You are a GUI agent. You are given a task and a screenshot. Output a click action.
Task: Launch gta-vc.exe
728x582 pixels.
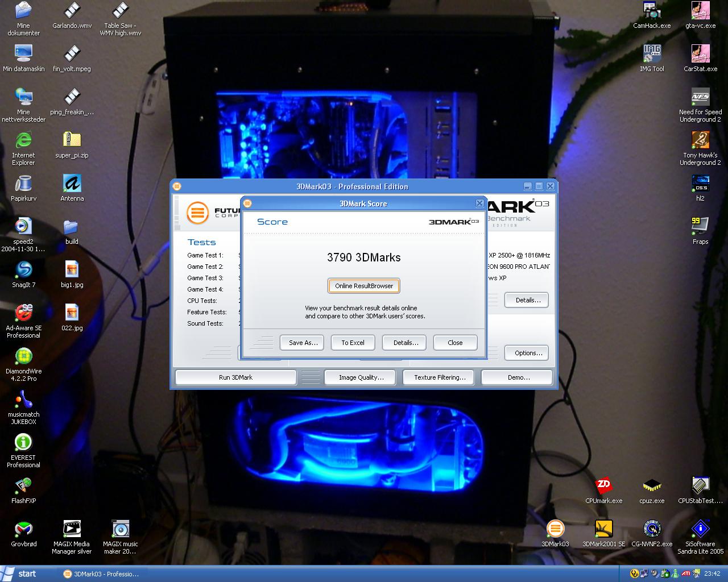pyautogui.click(x=700, y=11)
